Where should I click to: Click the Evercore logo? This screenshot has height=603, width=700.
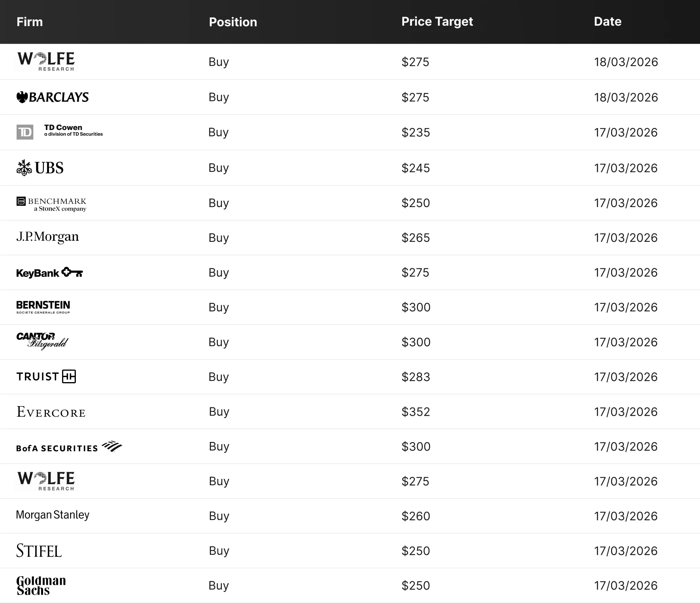click(51, 412)
